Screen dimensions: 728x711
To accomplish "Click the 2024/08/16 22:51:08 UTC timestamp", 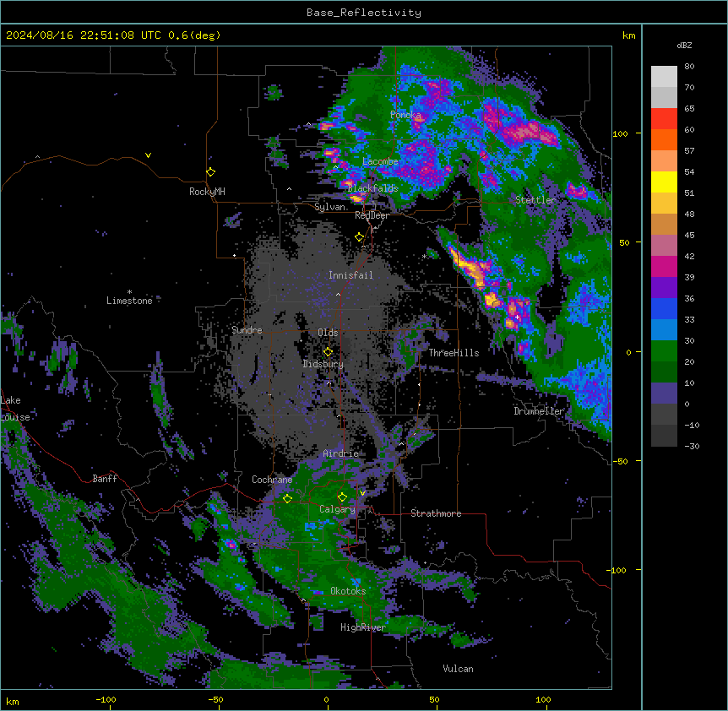I will (x=84, y=35).
